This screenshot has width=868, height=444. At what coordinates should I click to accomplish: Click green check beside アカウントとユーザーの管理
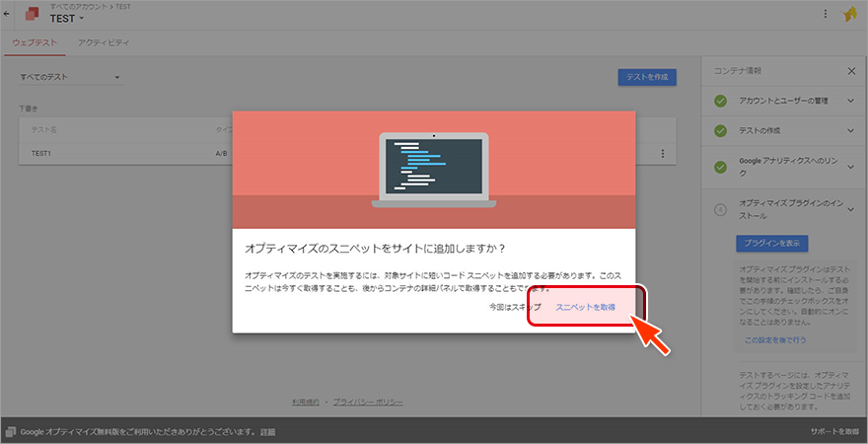pos(720,101)
